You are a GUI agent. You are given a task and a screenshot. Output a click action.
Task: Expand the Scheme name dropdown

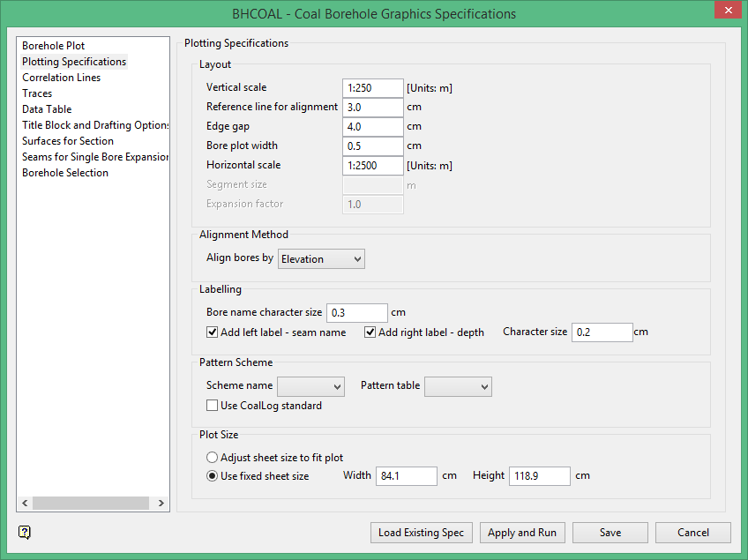310,387
